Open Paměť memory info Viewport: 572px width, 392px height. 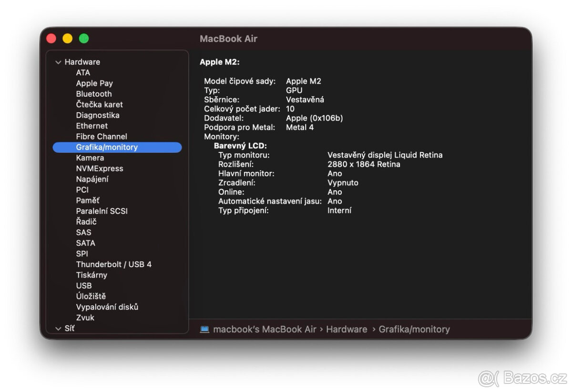point(88,201)
